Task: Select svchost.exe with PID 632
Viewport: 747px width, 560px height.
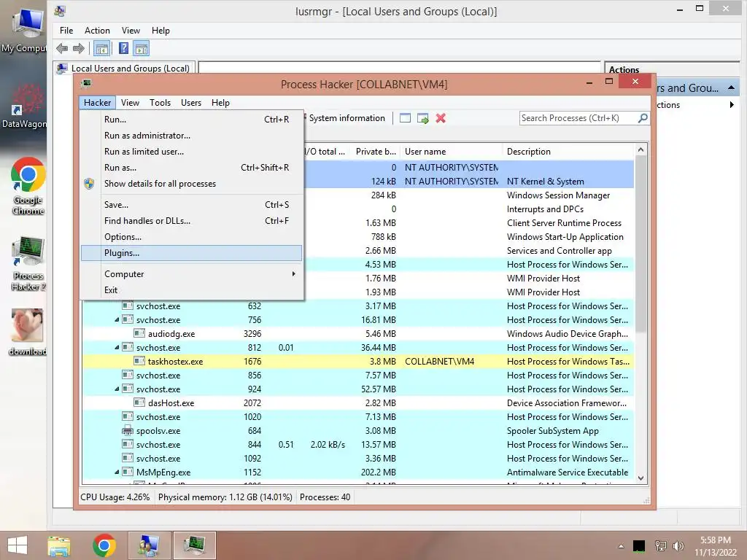Action: [x=358, y=306]
